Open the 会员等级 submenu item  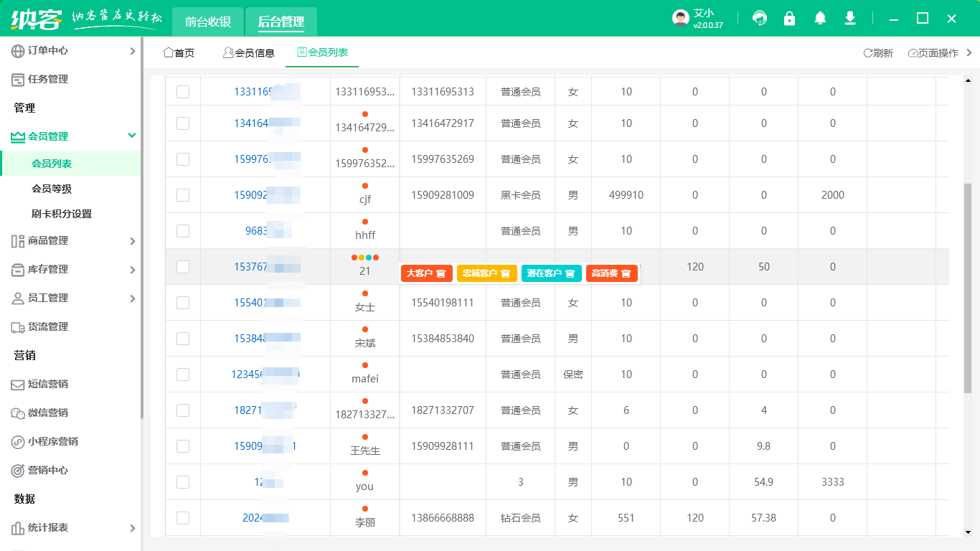52,189
